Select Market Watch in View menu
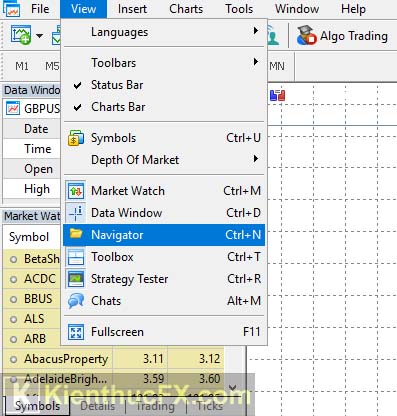This screenshot has height=416, width=397. (164, 191)
